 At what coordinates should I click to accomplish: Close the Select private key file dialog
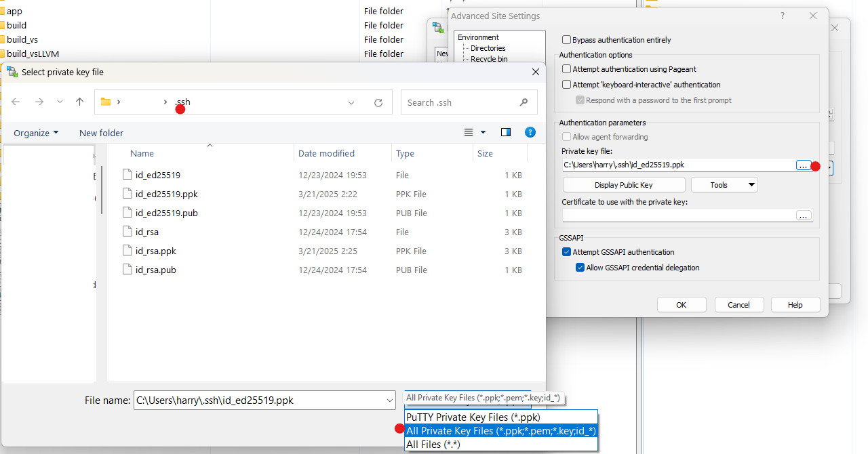click(536, 72)
